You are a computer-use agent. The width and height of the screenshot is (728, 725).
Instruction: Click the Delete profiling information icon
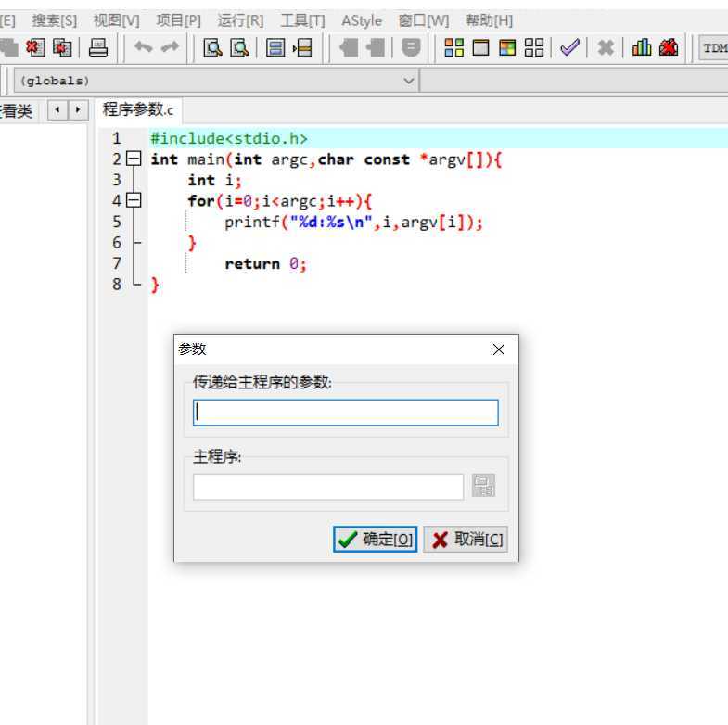coord(669,47)
